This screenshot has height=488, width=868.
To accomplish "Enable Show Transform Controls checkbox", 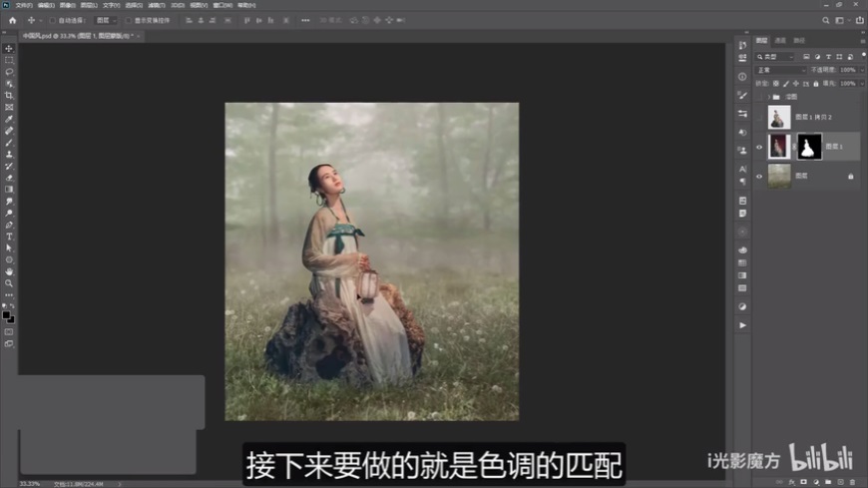I will 128,21.
